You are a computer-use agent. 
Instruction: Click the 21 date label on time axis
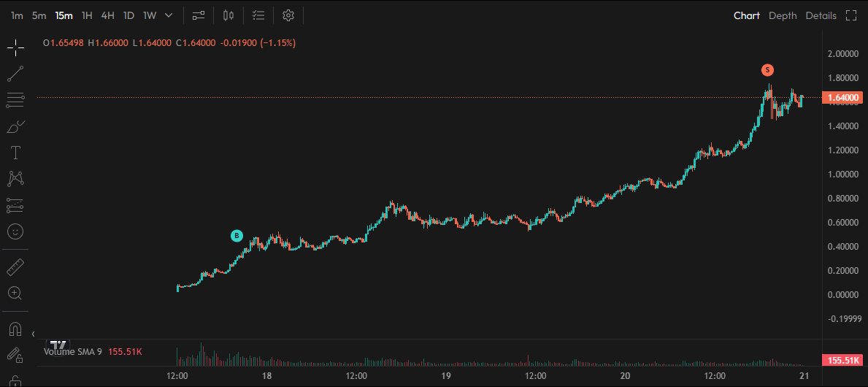tap(804, 377)
